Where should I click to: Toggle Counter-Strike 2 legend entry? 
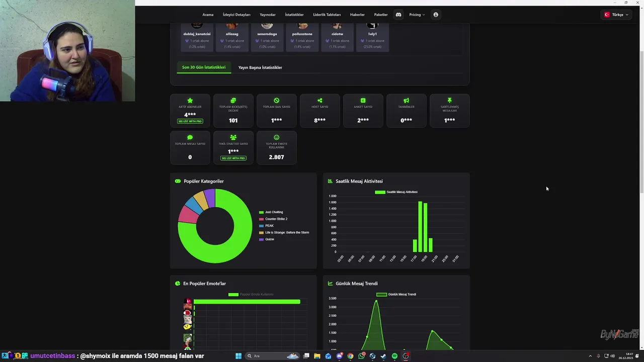273,219
